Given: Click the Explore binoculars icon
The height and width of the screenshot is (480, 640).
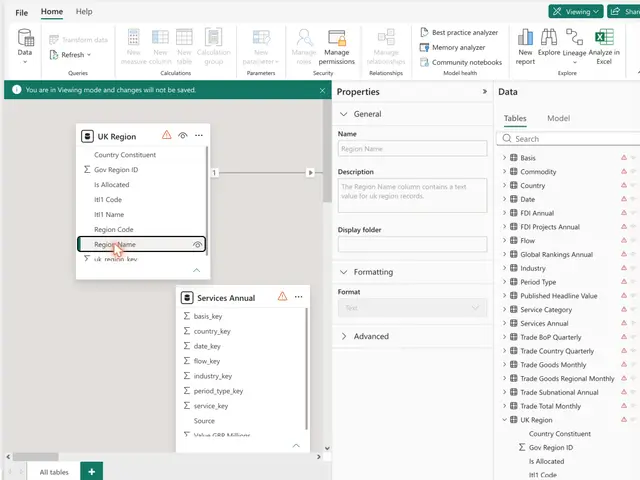Looking at the screenshot, I should (x=549, y=36).
